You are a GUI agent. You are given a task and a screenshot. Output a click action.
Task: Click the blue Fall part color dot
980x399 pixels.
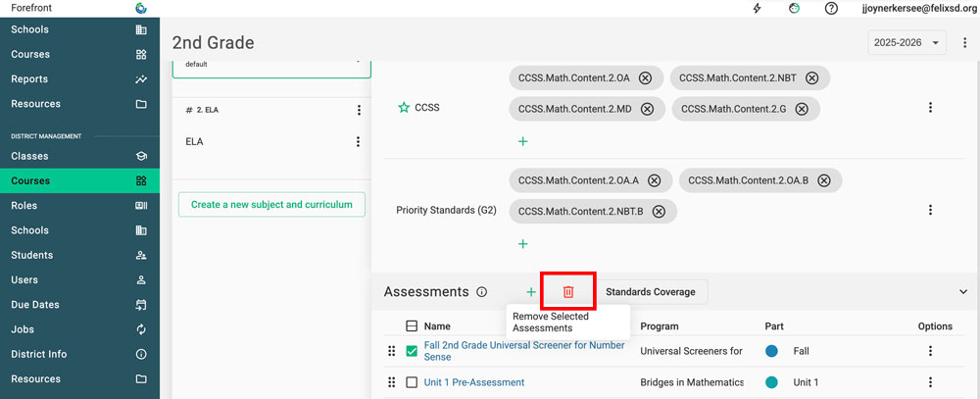[x=771, y=351]
